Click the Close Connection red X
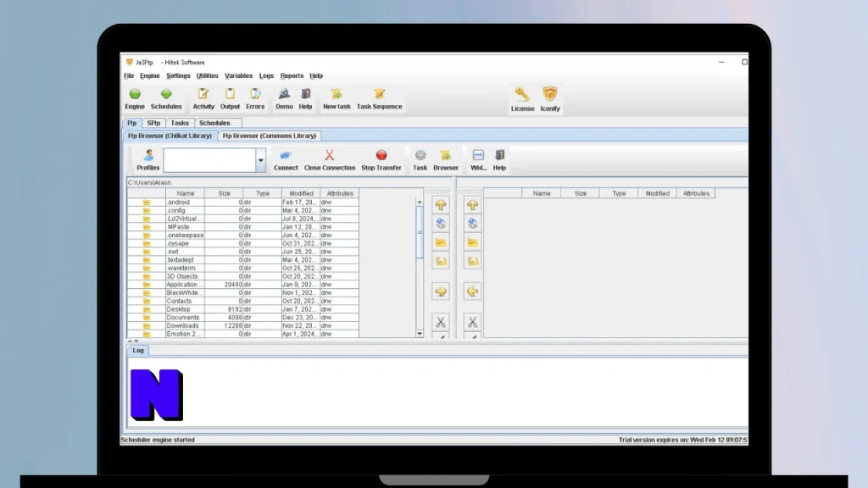The width and height of the screenshot is (868, 488). 330,156
